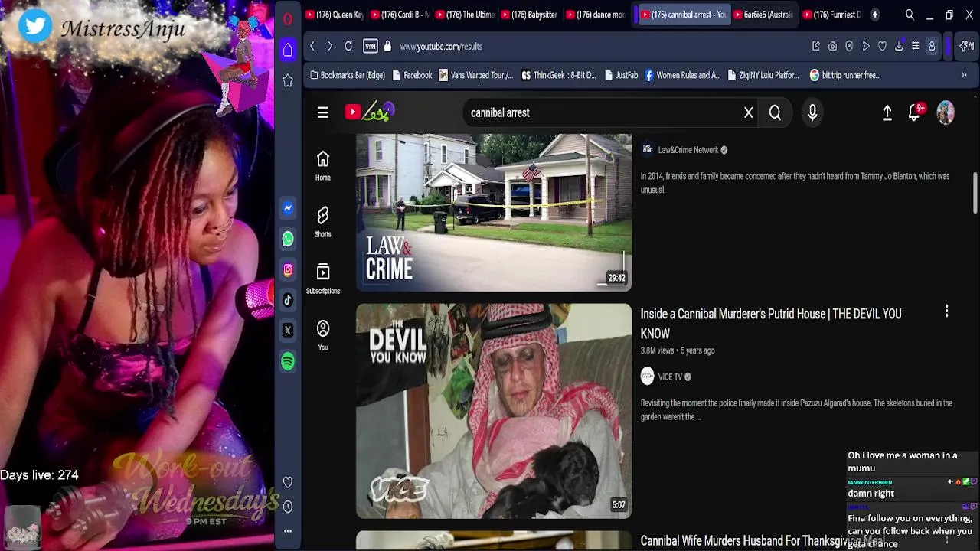Open Shorts in YouTube sidebar

coord(323,222)
